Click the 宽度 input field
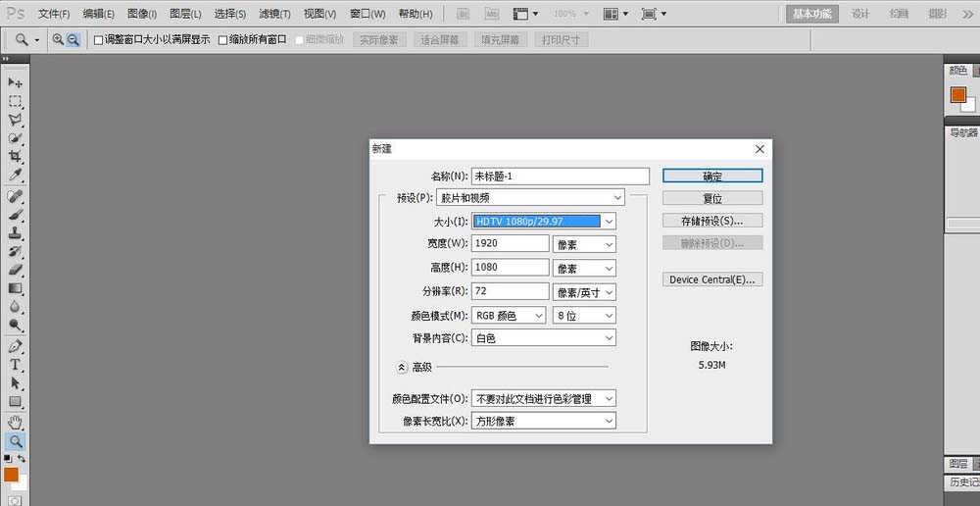The image size is (980, 506). click(x=511, y=243)
